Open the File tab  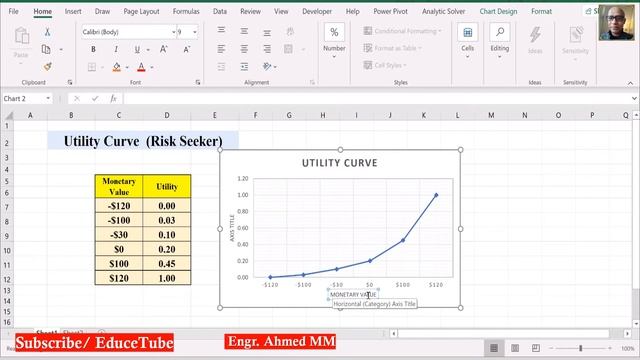pyautogui.click(x=13, y=11)
